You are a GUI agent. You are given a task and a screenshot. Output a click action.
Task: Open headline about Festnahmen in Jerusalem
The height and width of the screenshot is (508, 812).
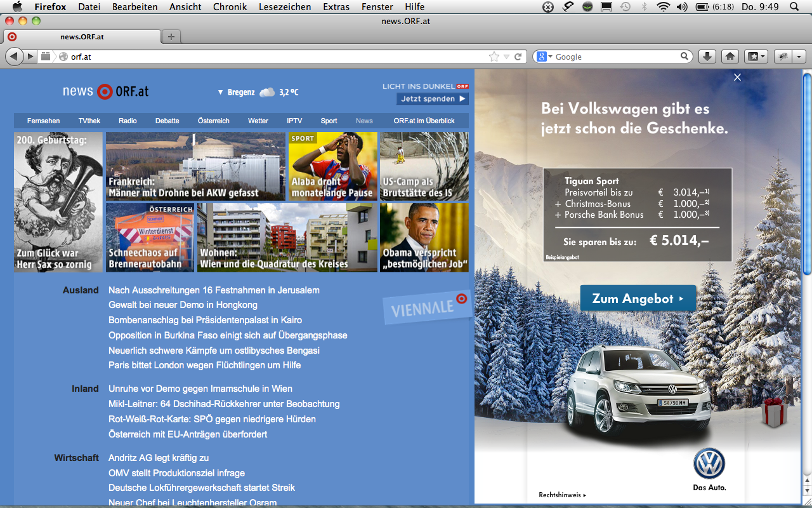pos(214,290)
